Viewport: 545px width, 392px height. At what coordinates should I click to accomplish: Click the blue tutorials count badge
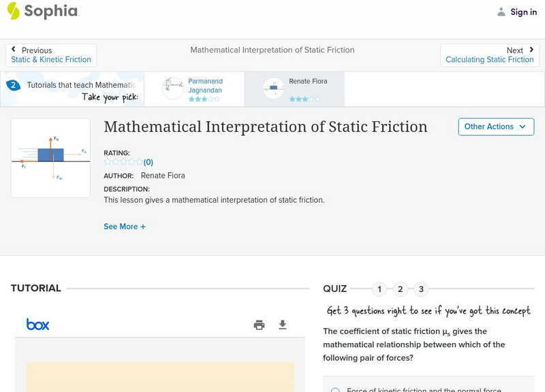pos(14,85)
